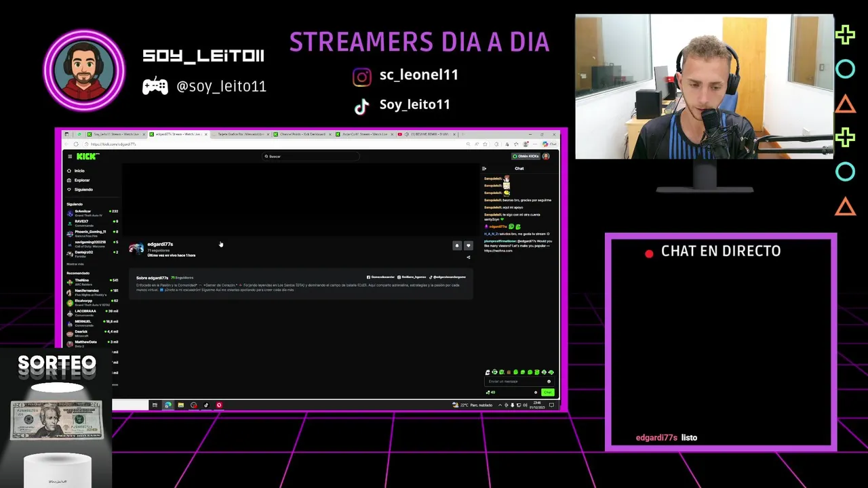
Task: Expand Mostrar más under Siguiendo list
Action: [x=75, y=264]
